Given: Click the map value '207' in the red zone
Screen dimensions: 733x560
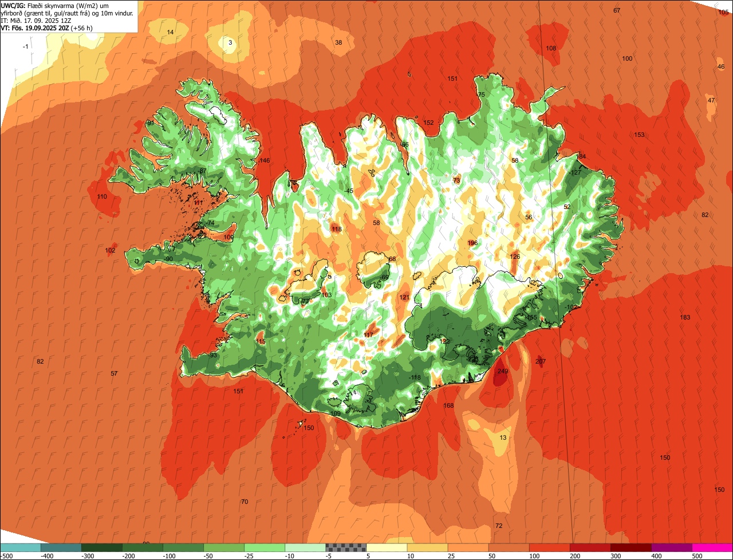Looking at the screenshot, I should (541, 361).
